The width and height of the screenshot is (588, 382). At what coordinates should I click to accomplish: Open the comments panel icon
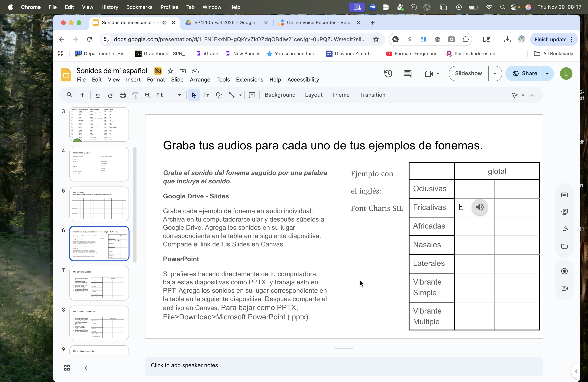point(407,73)
